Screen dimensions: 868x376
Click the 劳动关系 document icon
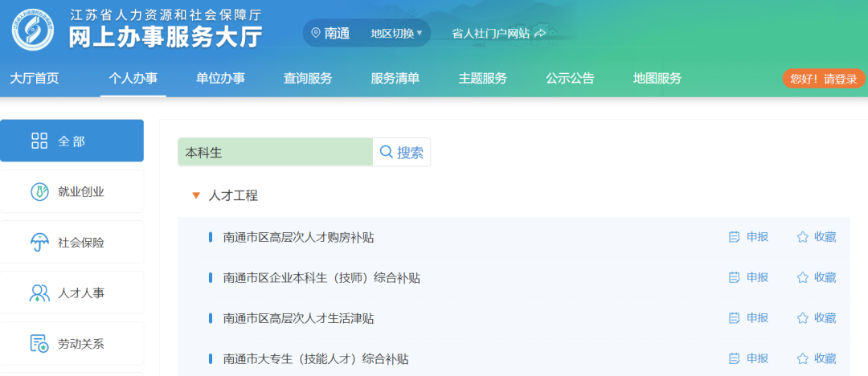[39, 344]
